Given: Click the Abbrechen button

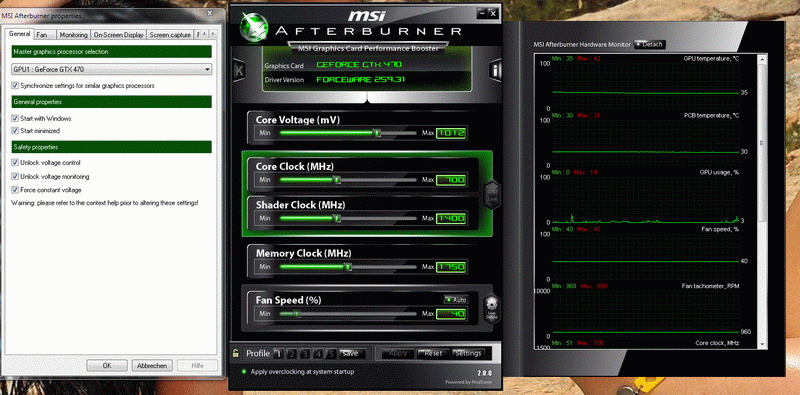Looking at the screenshot, I should coord(152,365).
